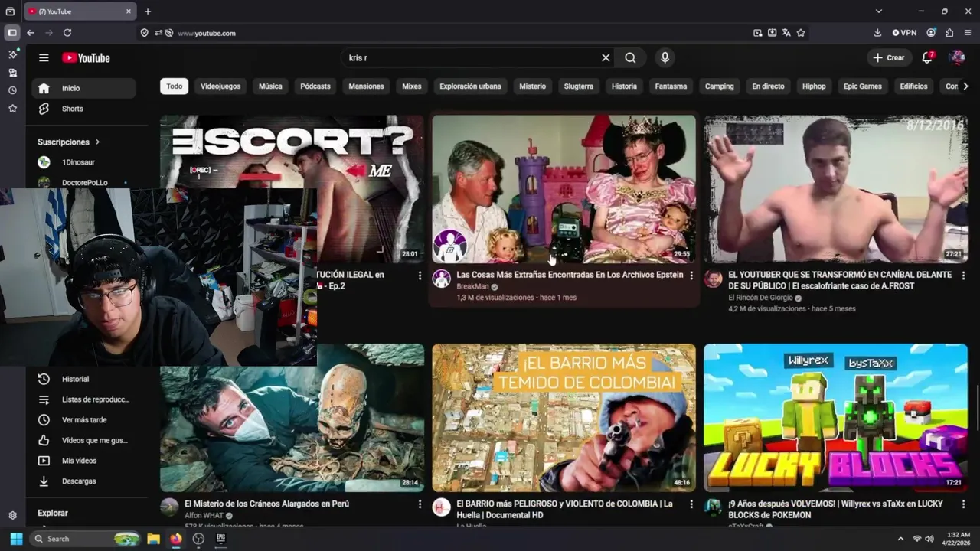
Task: Toggle the browser sidebar panel button
Action: click(12, 33)
